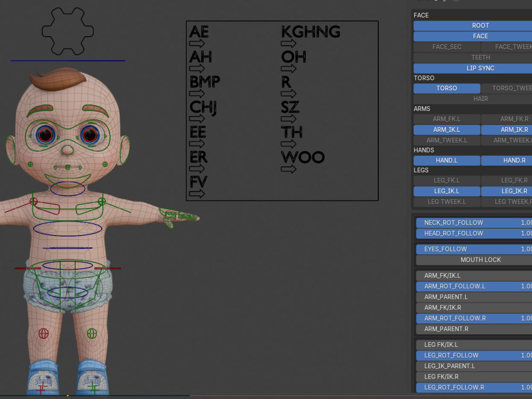Select the AH phoneme arrow control

pyautogui.click(x=197, y=69)
